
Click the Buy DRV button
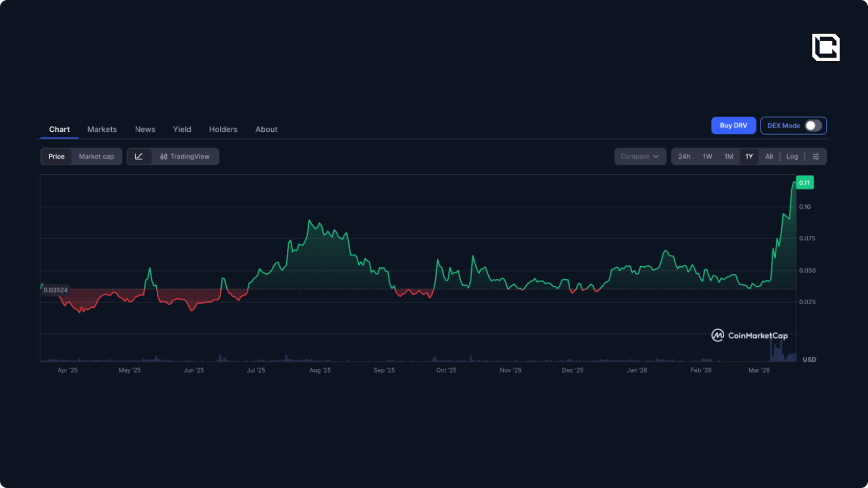click(733, 126)
